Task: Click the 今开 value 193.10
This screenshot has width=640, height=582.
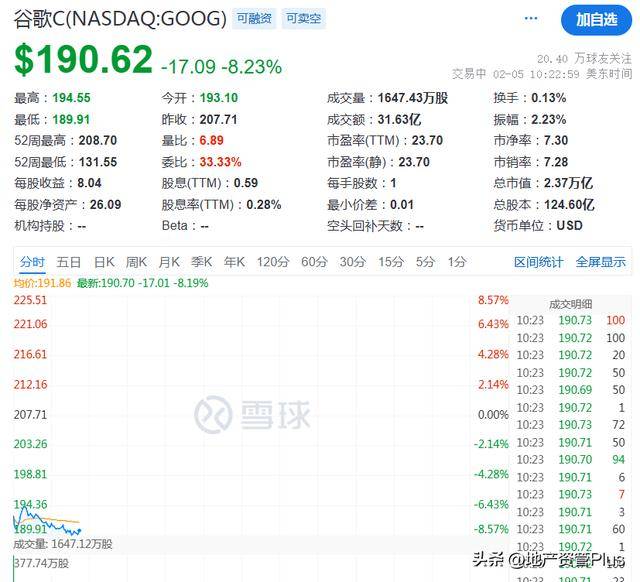Action: (219, 98)
